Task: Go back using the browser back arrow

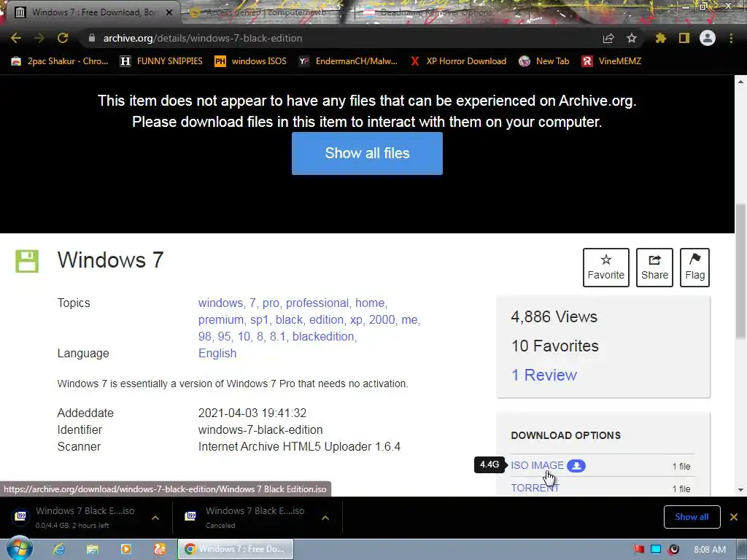Action: pos(16,38)
